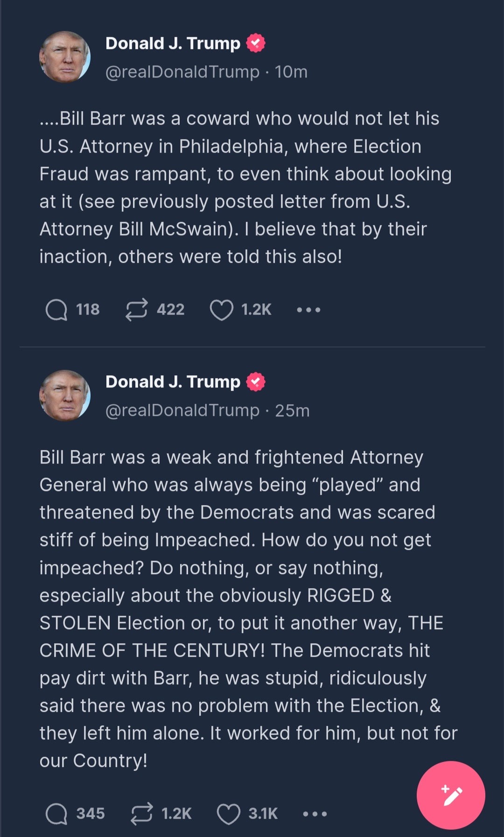Screen dimensions: 504x837
Task: View the profile photo on the top post
Action: pos(65,57)
